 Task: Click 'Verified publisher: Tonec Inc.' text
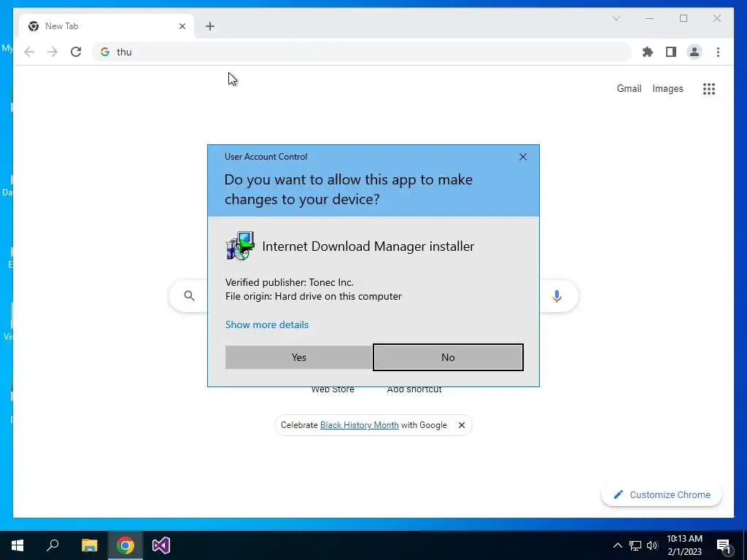coord(289,282)
